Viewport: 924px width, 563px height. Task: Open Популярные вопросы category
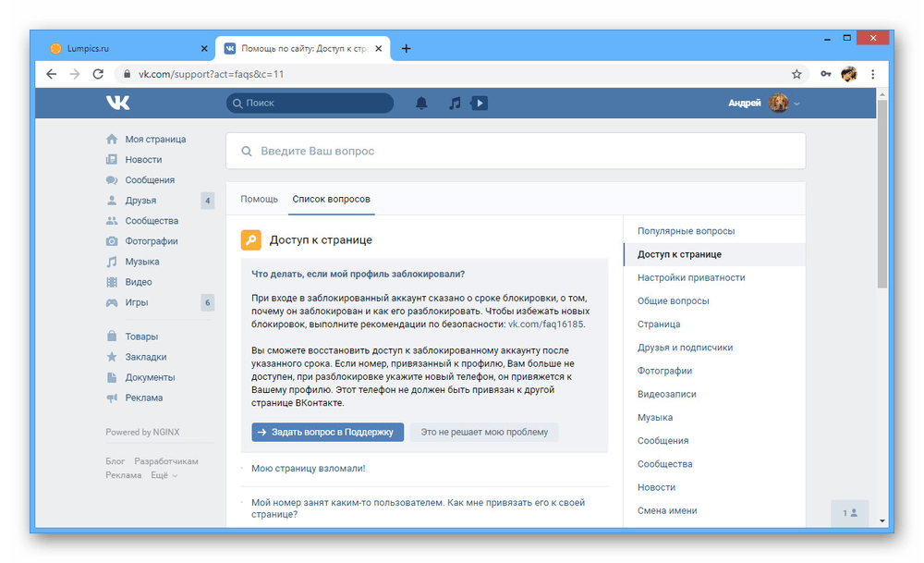(686, 231)
